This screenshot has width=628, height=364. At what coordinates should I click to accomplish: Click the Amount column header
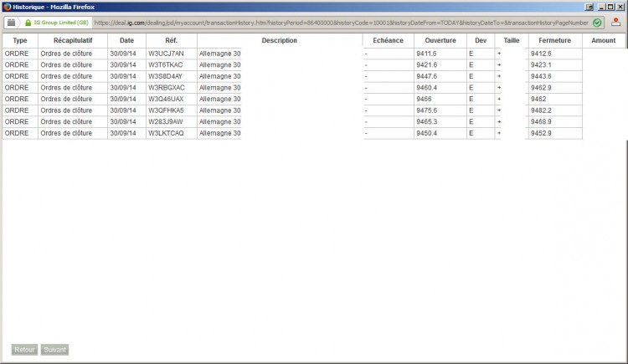tap(603, 40)
